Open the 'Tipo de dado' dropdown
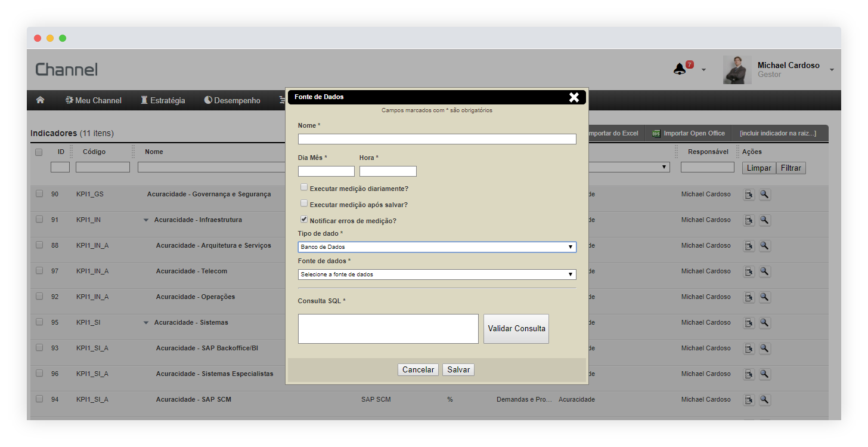This screenshot has width=868, height=447. coord(437,247)
